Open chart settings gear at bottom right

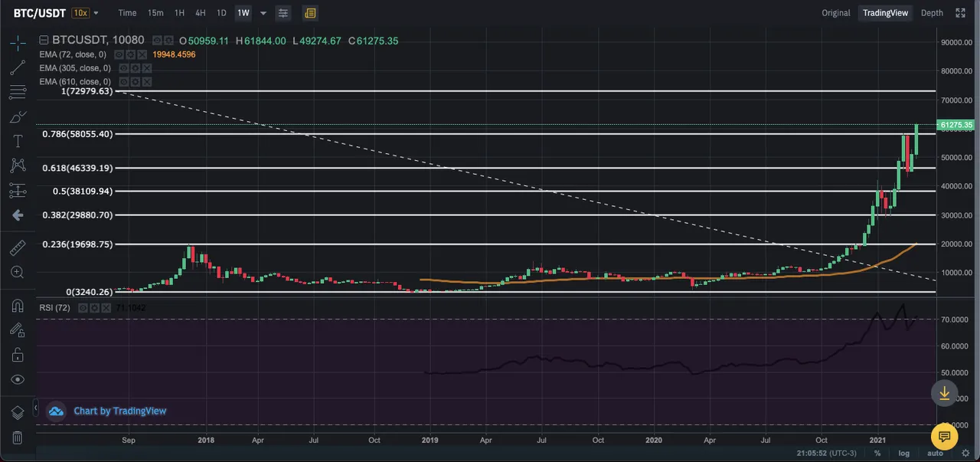point(967,453)
